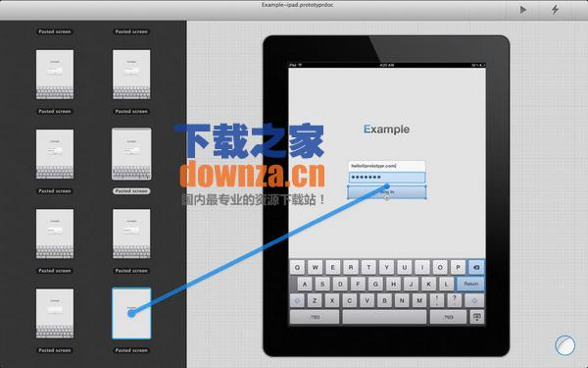Tap the F key on iPad keyboard
Screen dimensions: 588x368
pyautogui.click(x=358, y=284)
